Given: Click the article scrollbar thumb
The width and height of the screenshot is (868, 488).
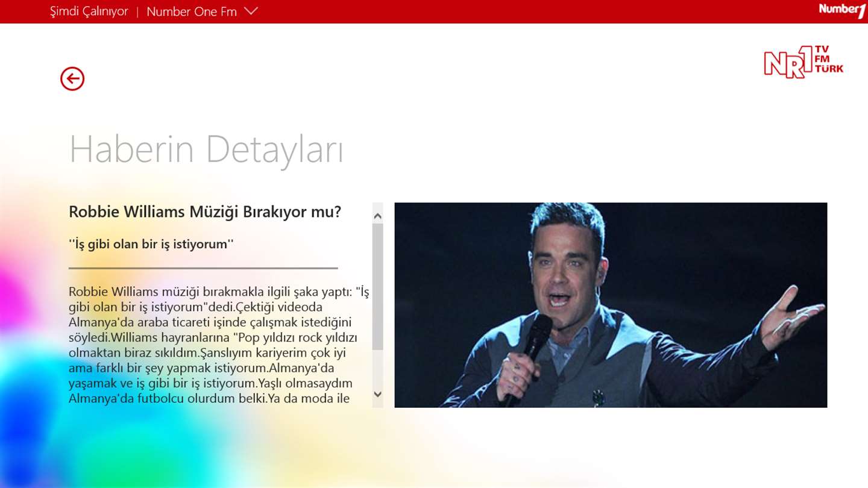Looking at the screenshot, I should point(378,287).
